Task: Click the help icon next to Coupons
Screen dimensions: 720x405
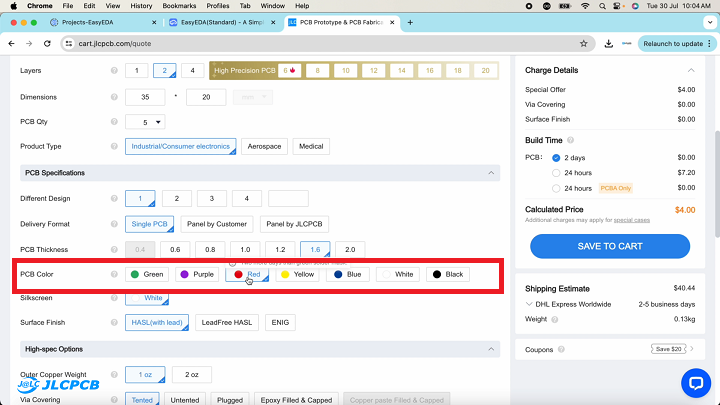Action: tap(561, 349)
